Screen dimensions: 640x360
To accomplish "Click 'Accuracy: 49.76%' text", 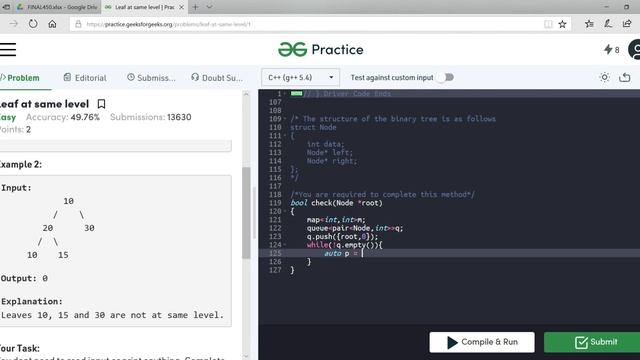I will [x=63, y=117].
